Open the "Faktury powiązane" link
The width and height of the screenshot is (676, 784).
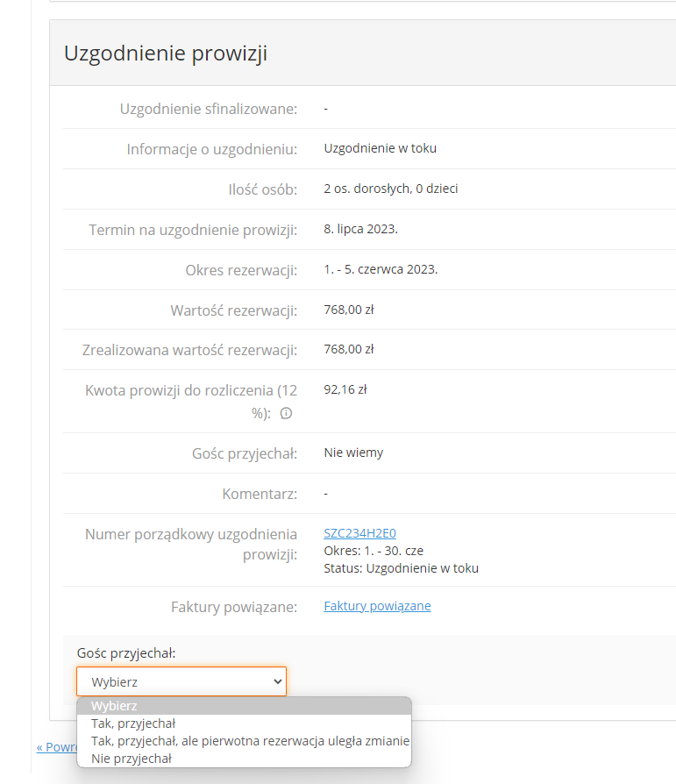click(377, 606)
